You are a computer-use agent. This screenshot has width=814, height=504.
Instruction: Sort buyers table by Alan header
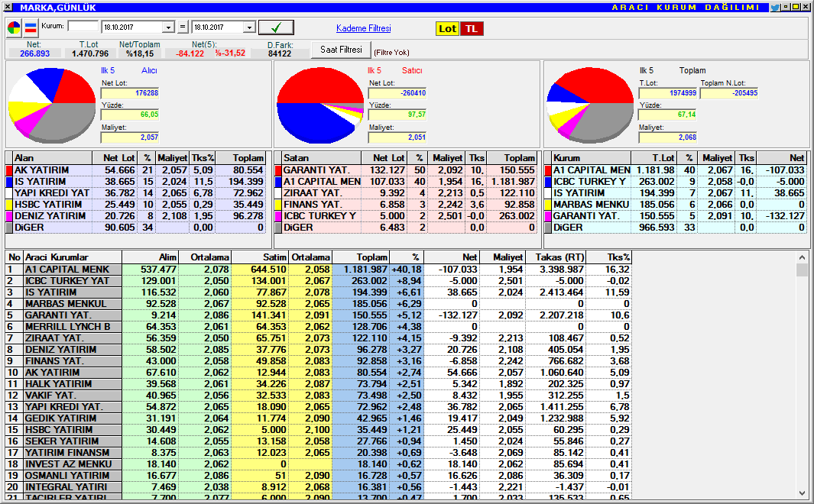[x=52, y=157]
